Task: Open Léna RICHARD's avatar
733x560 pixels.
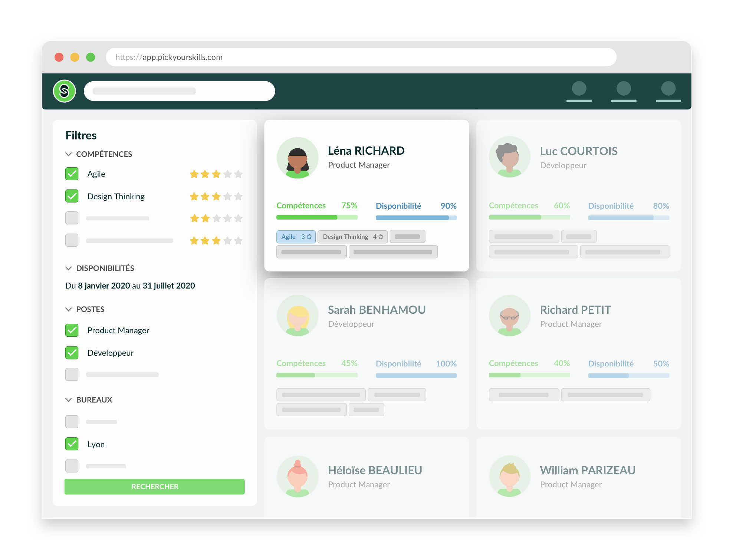Action: 298,158
